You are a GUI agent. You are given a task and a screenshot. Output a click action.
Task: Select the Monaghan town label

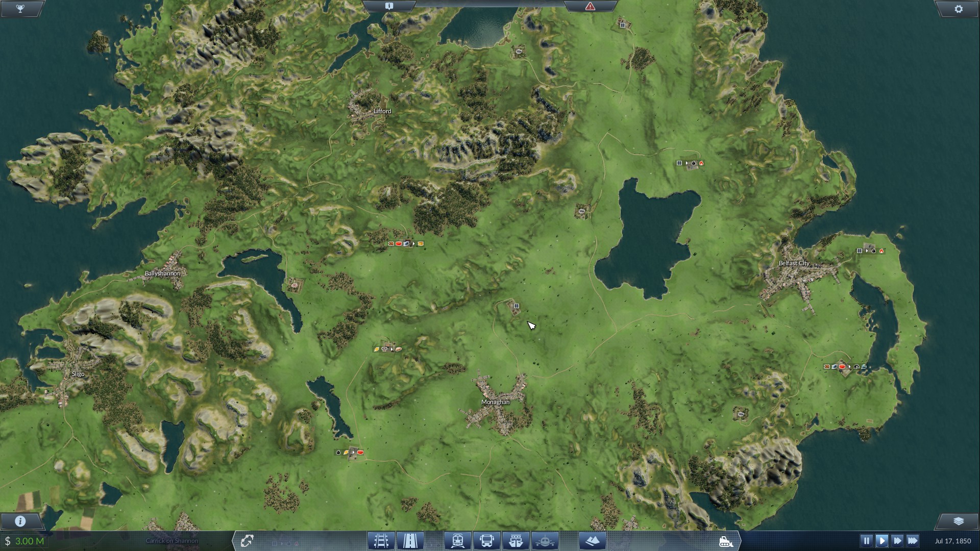click(x=495, y=402)
